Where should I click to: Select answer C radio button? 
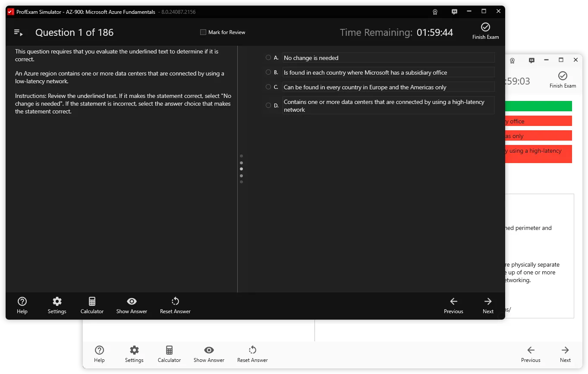268,87
